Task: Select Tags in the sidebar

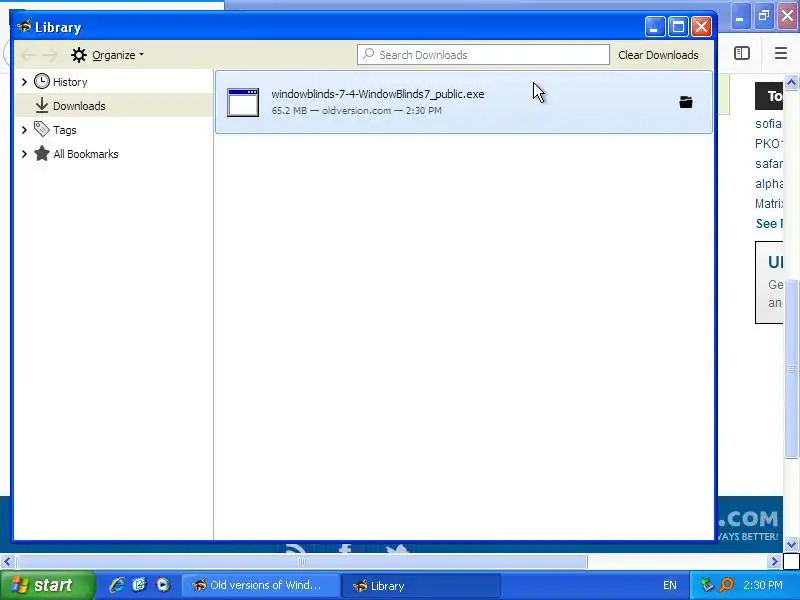Action: 64,130
